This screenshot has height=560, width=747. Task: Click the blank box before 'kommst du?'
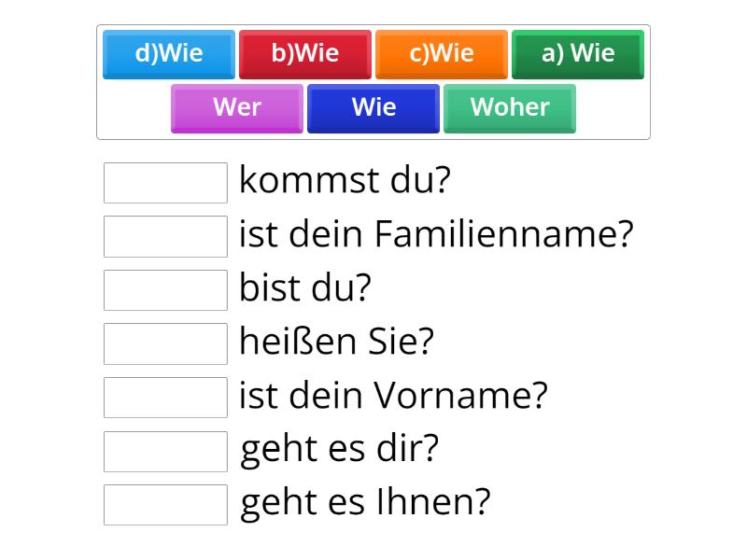pyautogui.click(x=165, y=182)
